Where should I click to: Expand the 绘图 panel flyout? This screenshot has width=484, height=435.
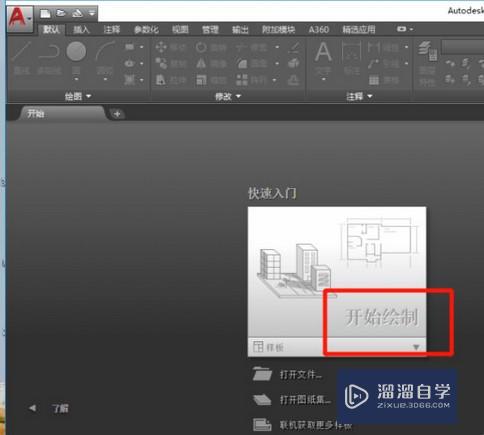click(x=78, y=97)
